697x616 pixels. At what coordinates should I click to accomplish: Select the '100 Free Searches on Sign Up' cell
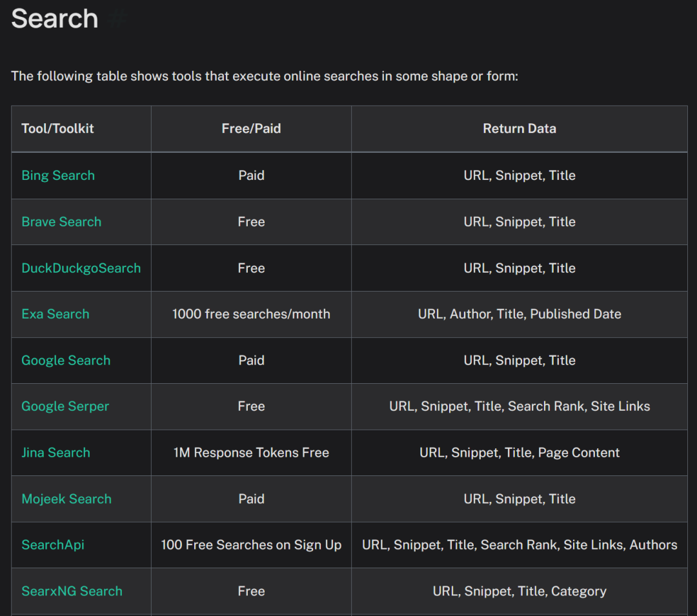251,545
